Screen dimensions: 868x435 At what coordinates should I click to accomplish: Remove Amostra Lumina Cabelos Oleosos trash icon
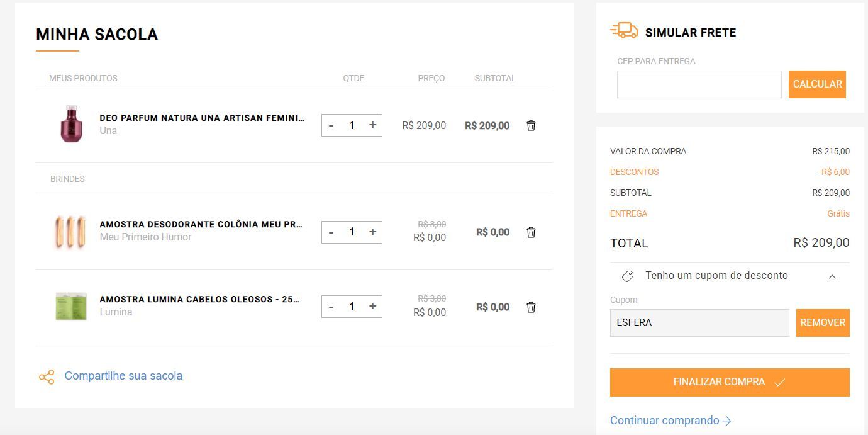click(531, 307)
